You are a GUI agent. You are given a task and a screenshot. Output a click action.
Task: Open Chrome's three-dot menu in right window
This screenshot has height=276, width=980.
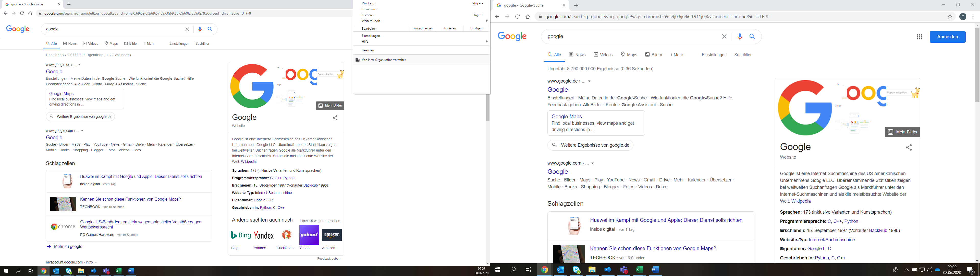tap(973, 16)
